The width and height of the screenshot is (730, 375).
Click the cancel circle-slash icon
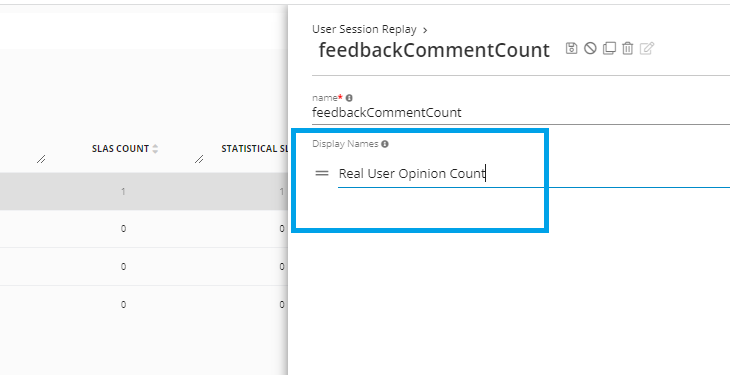(590, 48)
